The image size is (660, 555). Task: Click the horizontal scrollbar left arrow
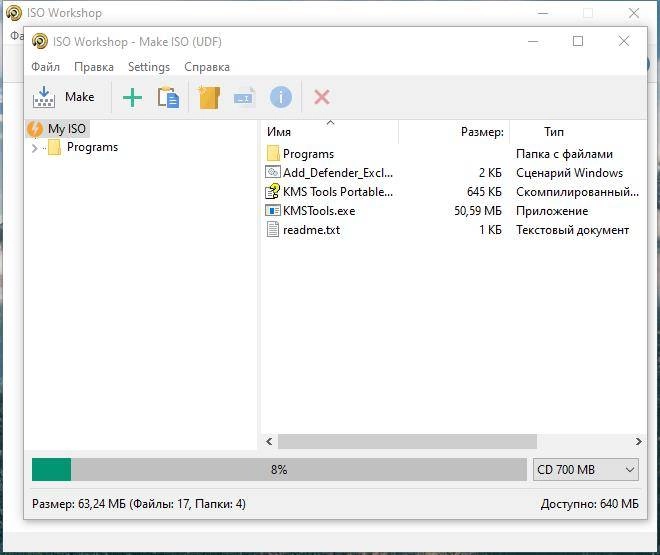269,441
